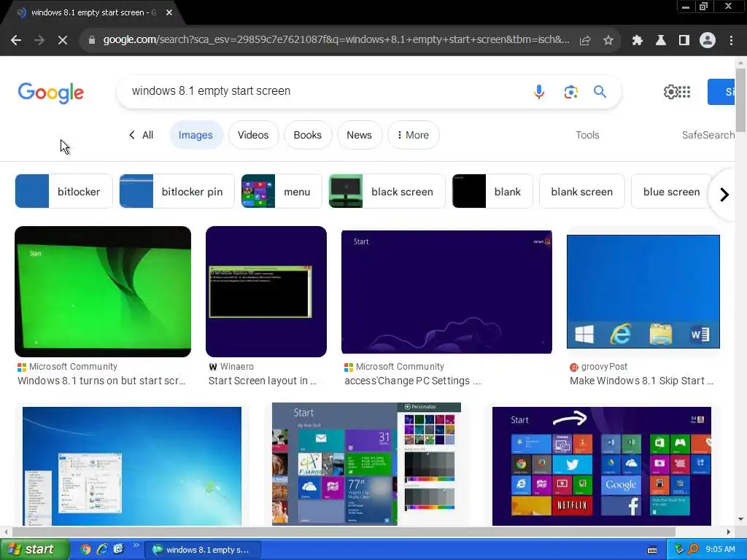Launch Chrome from the quick launch bar
The image size is (747, 560).
click(86, 550)
